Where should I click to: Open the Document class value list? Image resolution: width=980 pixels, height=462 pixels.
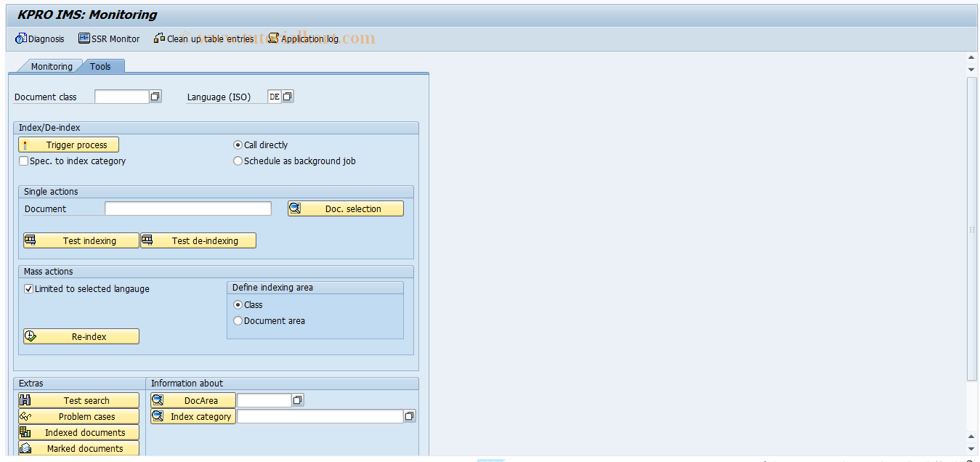point(155,96)
